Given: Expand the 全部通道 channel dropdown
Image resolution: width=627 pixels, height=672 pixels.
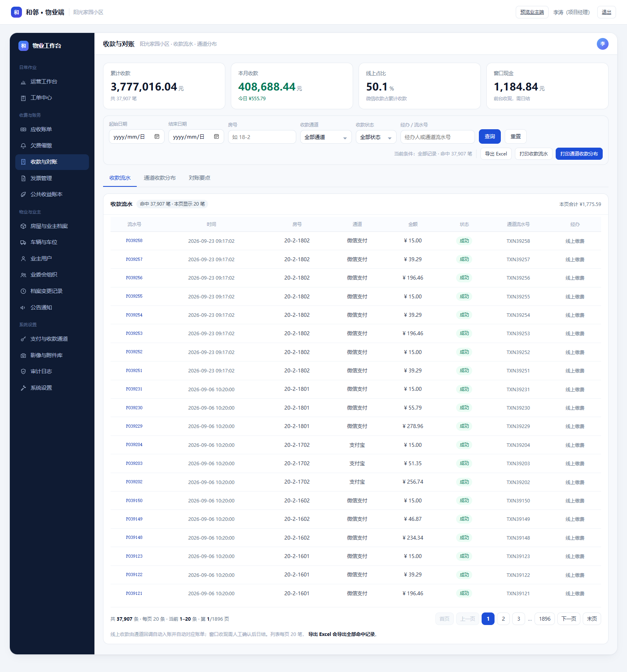Looking at the screenshot, I should [326, 137].
